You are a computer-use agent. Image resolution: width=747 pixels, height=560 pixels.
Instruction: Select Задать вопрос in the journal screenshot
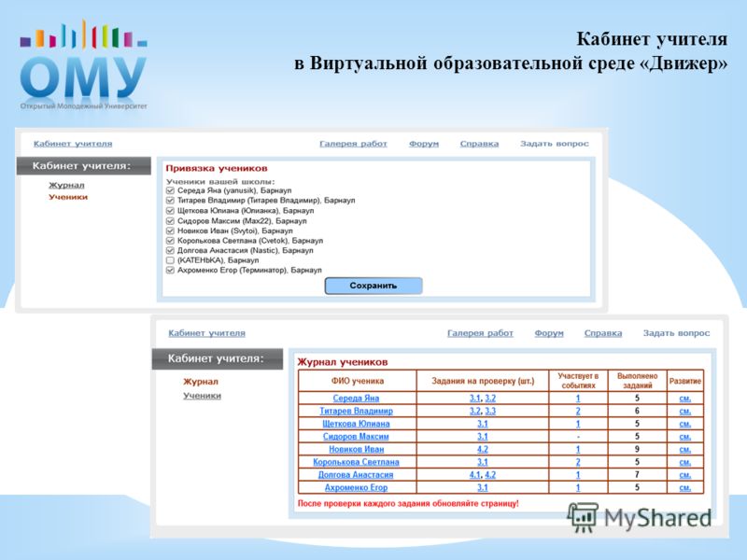(676, 333)
